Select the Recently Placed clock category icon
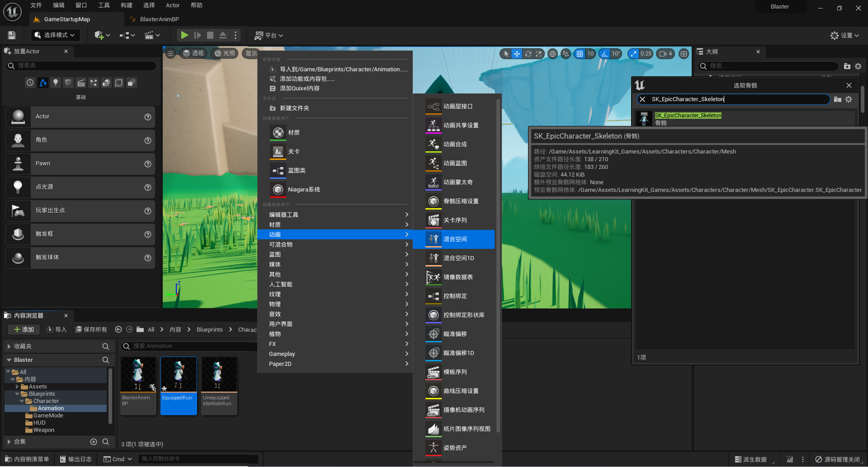The height and width of the screenshot is (467, 868). 30,82
